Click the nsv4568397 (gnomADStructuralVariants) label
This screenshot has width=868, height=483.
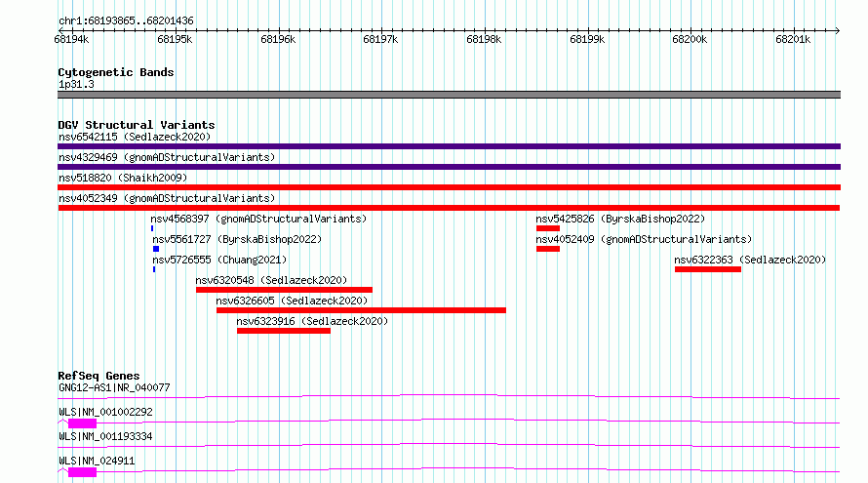(x=258, y=219)
